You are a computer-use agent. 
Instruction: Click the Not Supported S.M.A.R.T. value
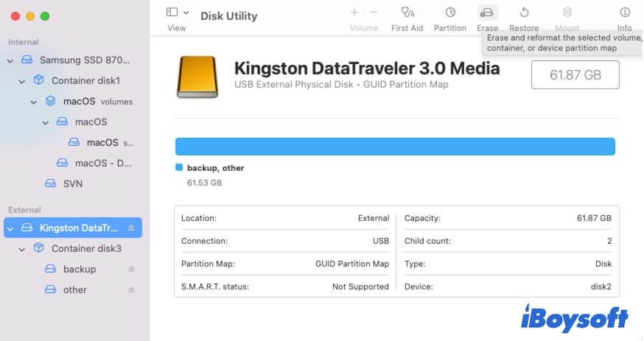pos(360,286)
